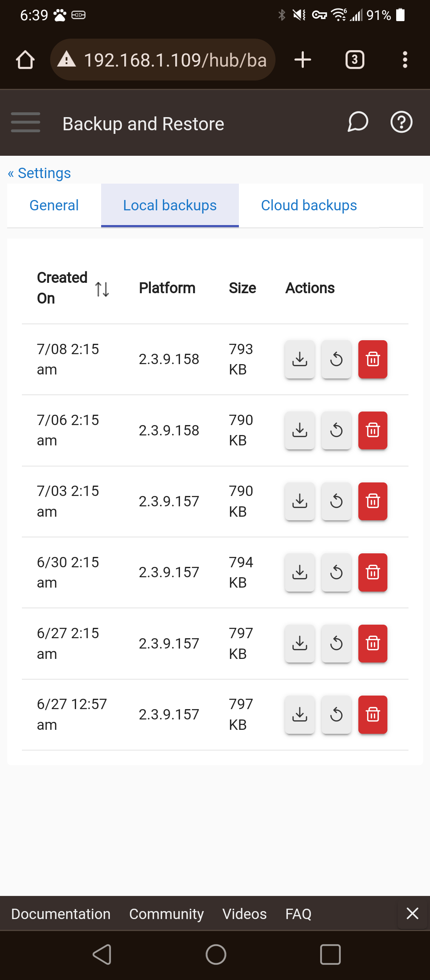The width and height of the screenshot is (430, 980).
Task: Switch to the General tab
Action: (54, 206)
